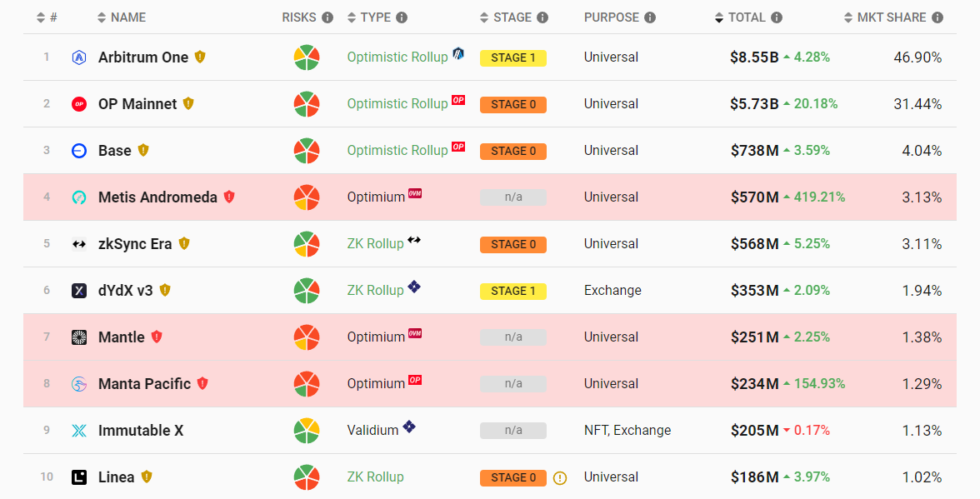Click the Arbitrum One shield warning icon

(x=200, y=57)
